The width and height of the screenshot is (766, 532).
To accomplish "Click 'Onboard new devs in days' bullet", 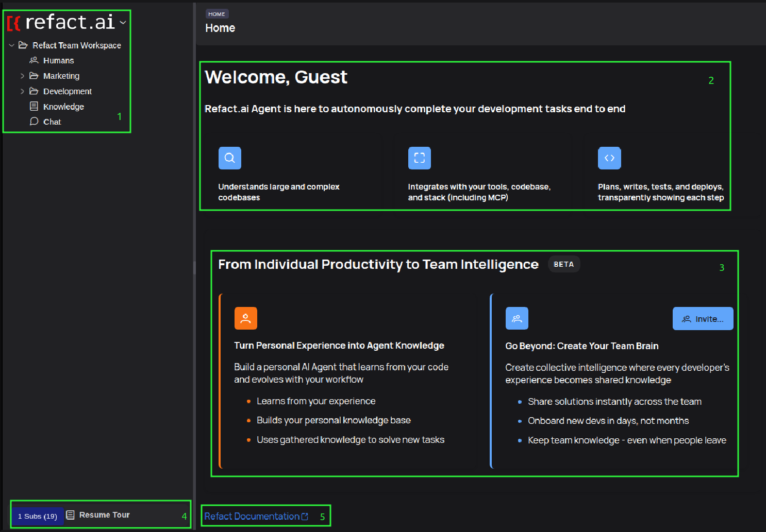I will click(x=608, y=421).
